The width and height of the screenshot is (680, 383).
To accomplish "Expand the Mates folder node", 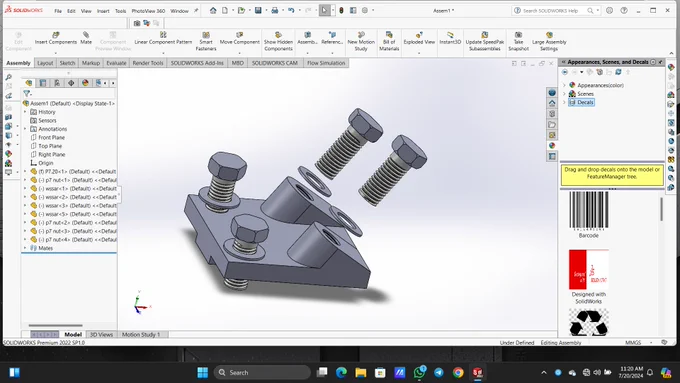I will click(25, 248).
